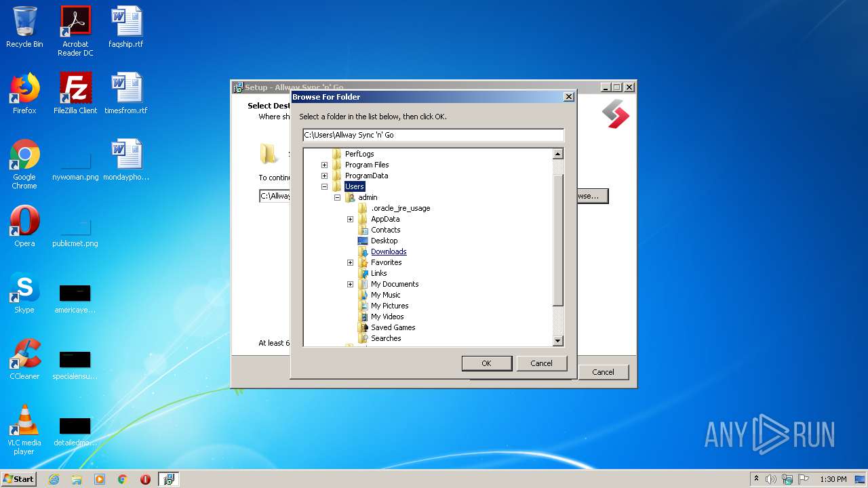Expand the ProgramData folder node
The width and height of the screenshot is (868, 488).
tap(324, 176)
